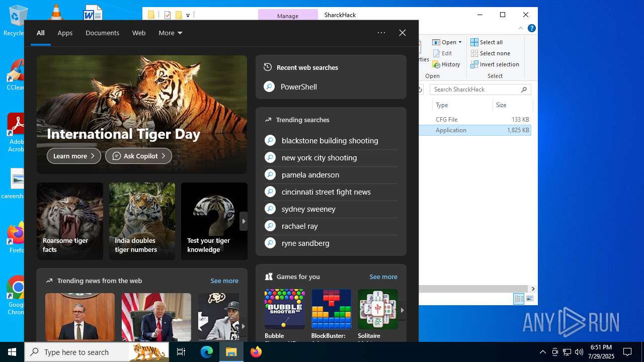Sort files by Size column header
Screen dimensions: 644x362
click(512, 105)
